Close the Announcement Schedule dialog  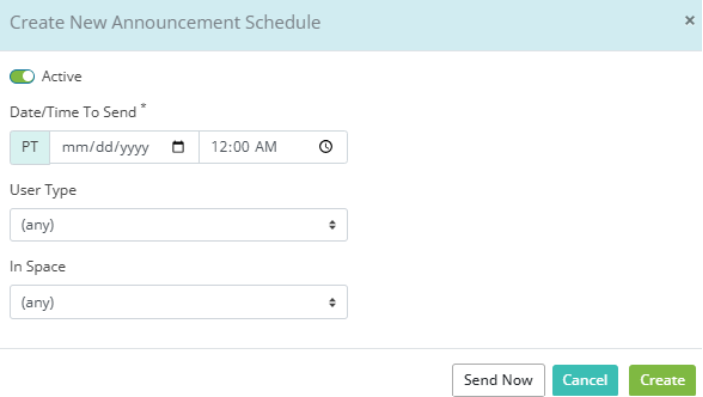click(x=690, y=20)
